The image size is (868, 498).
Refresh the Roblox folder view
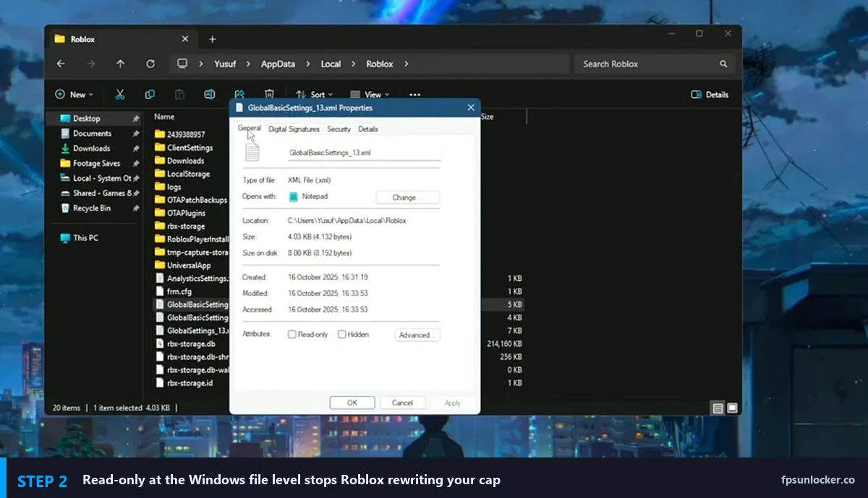[150, 64]
